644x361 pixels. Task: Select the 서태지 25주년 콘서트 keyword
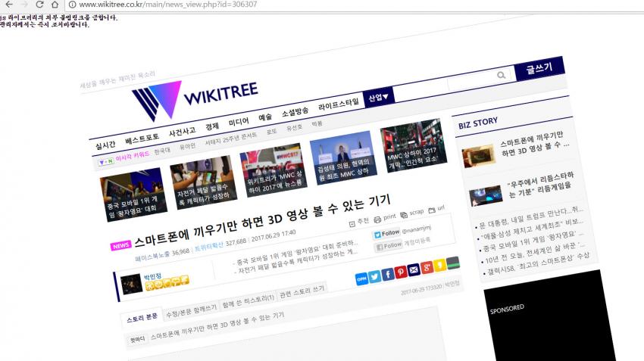(231, 138)
